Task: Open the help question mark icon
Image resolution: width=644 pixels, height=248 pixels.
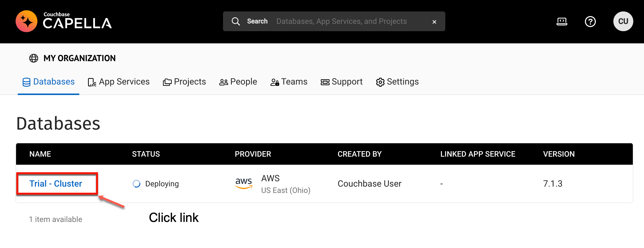Action: [x=590, y=21]
